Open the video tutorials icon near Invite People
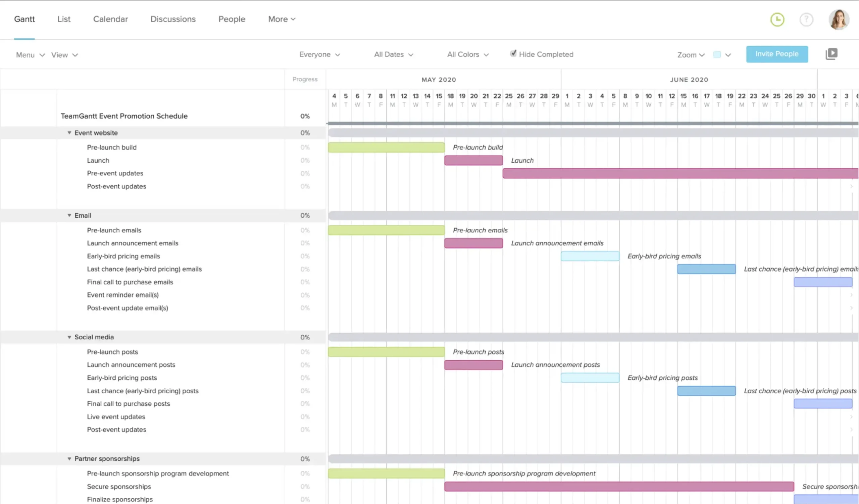859x504 pixels. [x=832, y=53]
